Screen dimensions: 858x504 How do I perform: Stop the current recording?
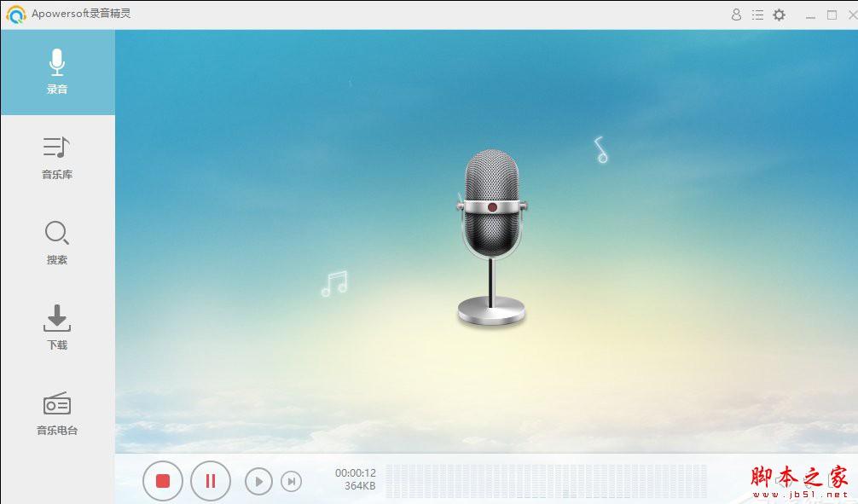point(162,481)
